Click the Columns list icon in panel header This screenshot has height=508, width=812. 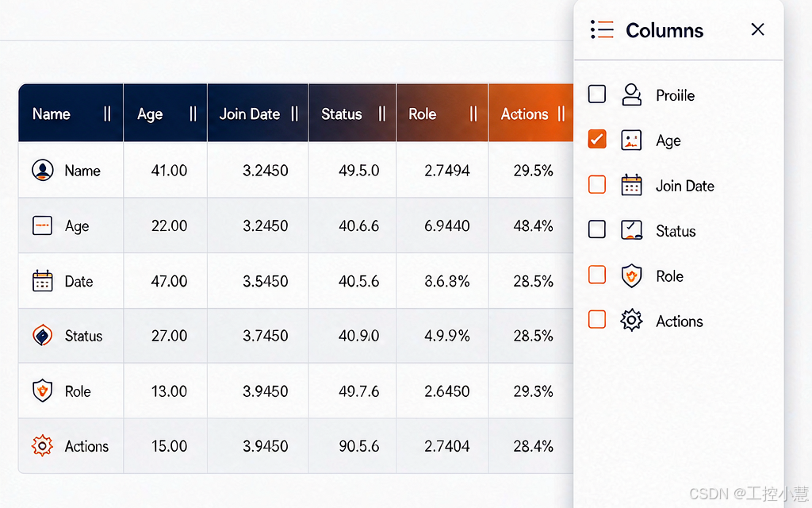point(602,29)
